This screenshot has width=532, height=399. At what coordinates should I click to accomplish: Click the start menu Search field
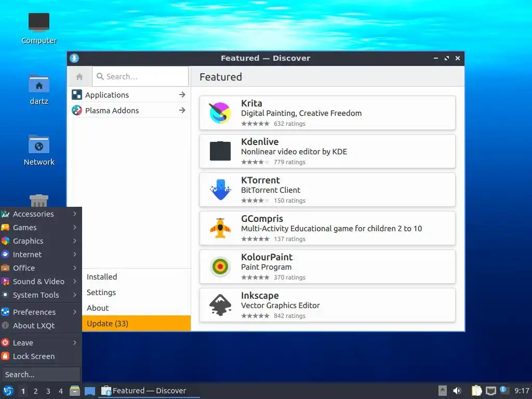coord(41,374)
